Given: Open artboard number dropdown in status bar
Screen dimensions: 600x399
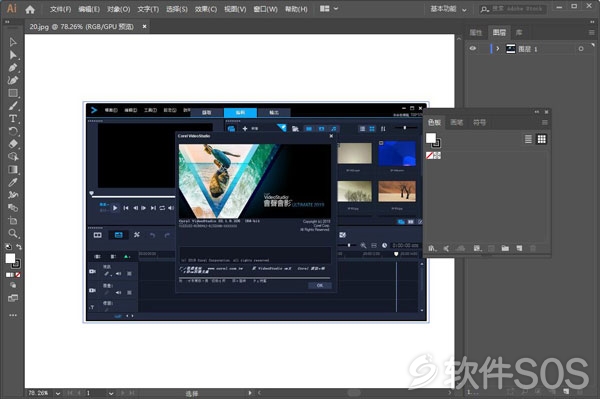Looking at the screenshot, I should (111, 393).
